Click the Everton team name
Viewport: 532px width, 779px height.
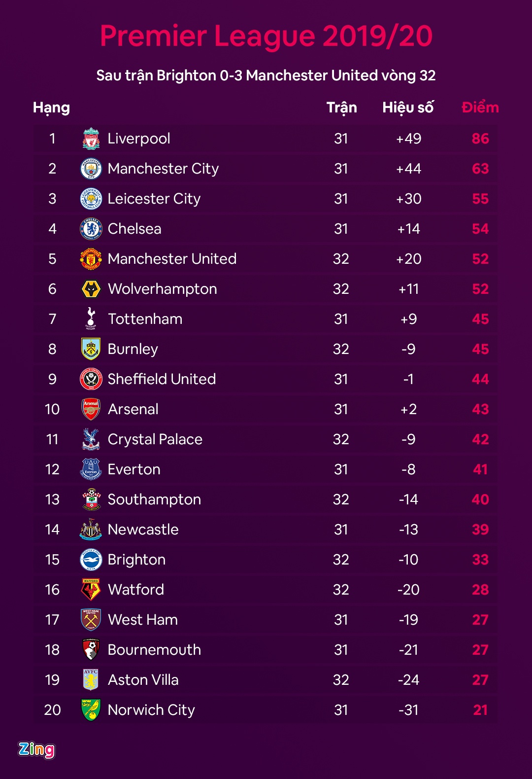134,469
